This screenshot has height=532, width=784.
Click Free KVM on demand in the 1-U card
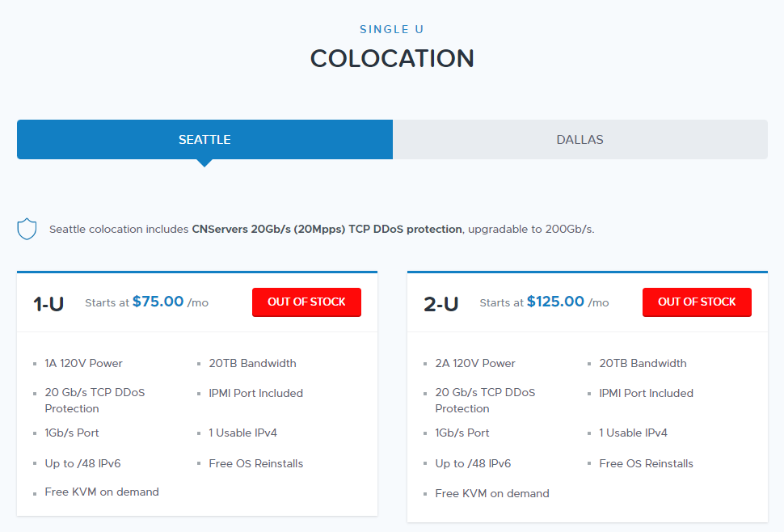(x=102, y=492)
